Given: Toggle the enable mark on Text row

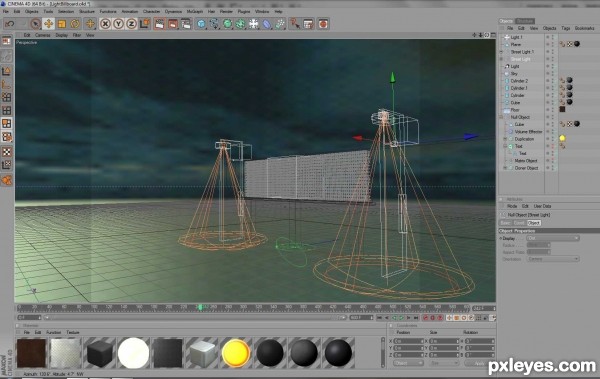Looking at the screenshot, I should tap(553, 146).
